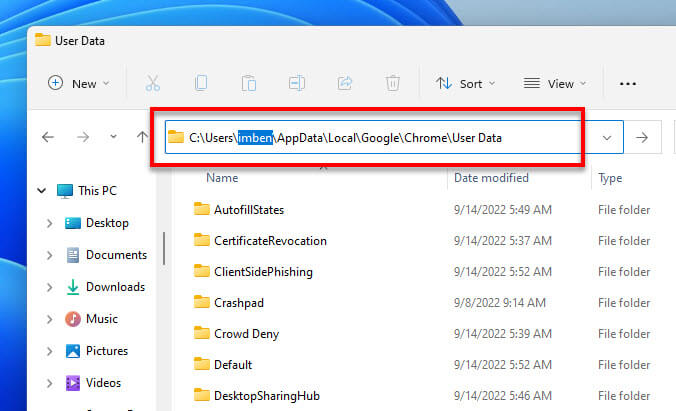This screenshot has width=676, height=411.
Task: Go forward with the right arrow button
Action: pyautogui.click(x=83, y=137)
